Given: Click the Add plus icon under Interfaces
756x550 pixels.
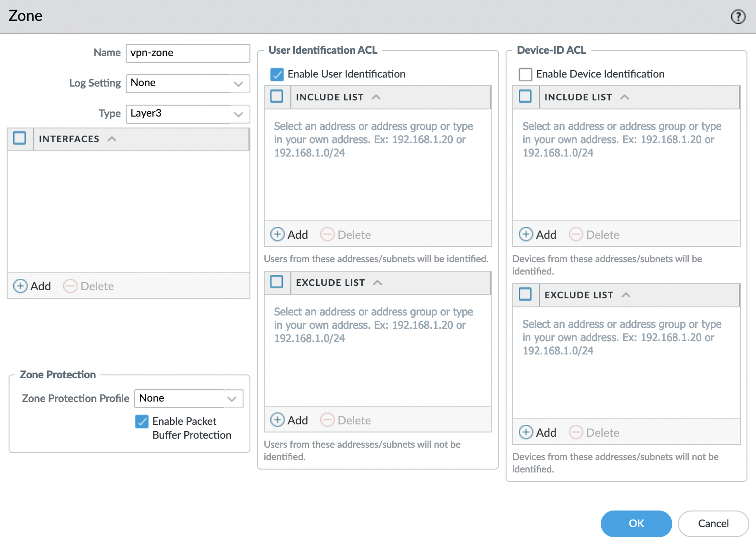Looking at the screenshot, I should (x=20, y=286).
